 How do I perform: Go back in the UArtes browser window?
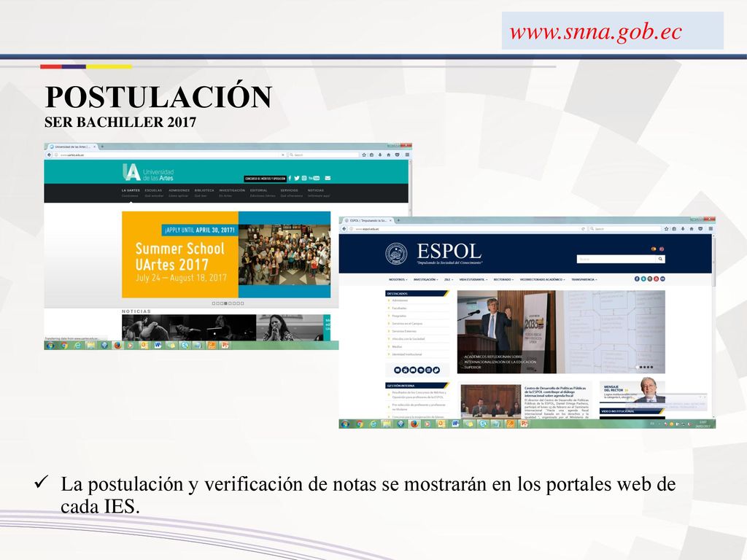click(x=49, y=155)
